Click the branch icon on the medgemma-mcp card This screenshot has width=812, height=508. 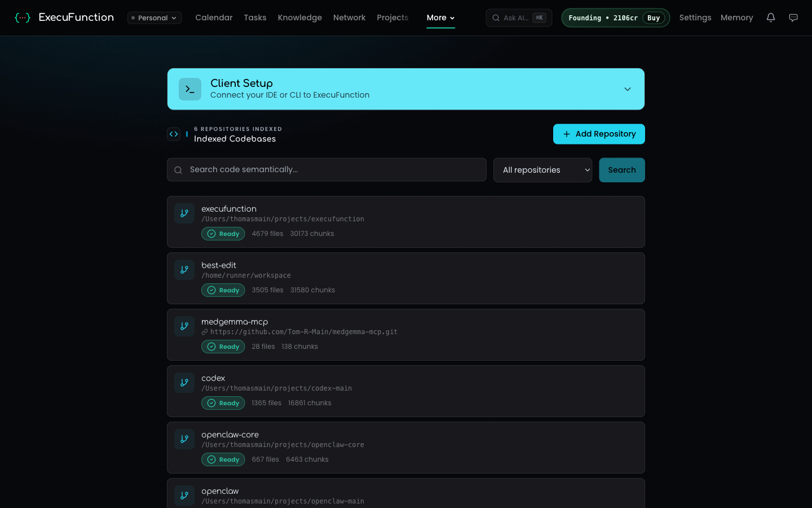[x=184, y=326]
